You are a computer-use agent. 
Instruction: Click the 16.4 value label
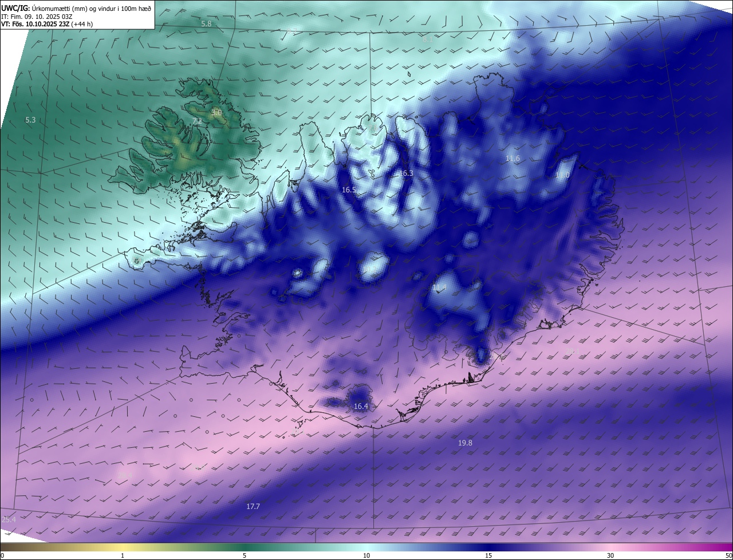361,407
